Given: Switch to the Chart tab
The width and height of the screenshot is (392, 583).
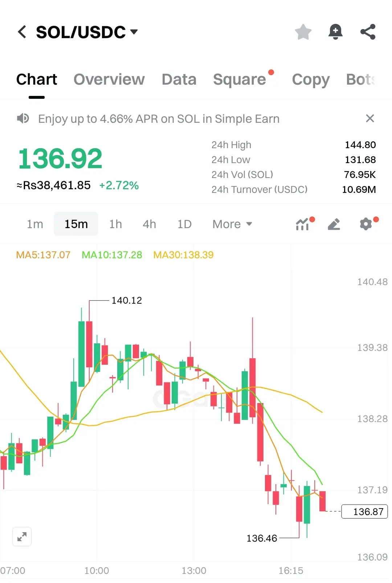Looking at the screenshot, I should (37, 80).
